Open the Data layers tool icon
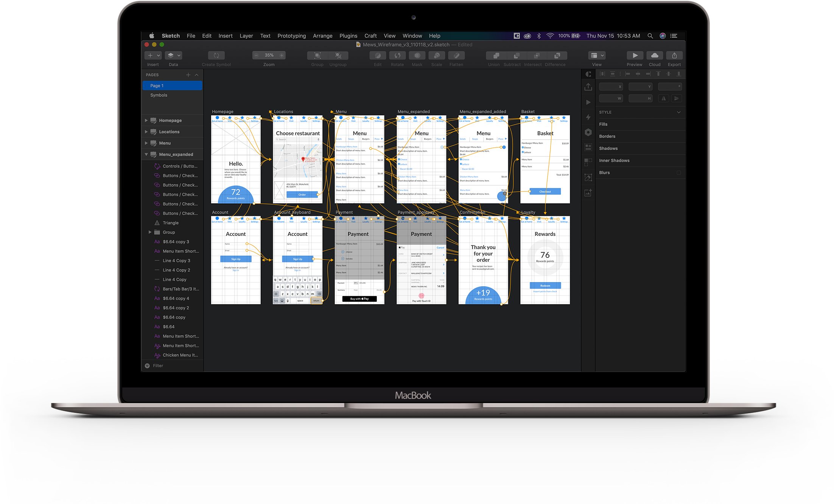 pos(171,56)
